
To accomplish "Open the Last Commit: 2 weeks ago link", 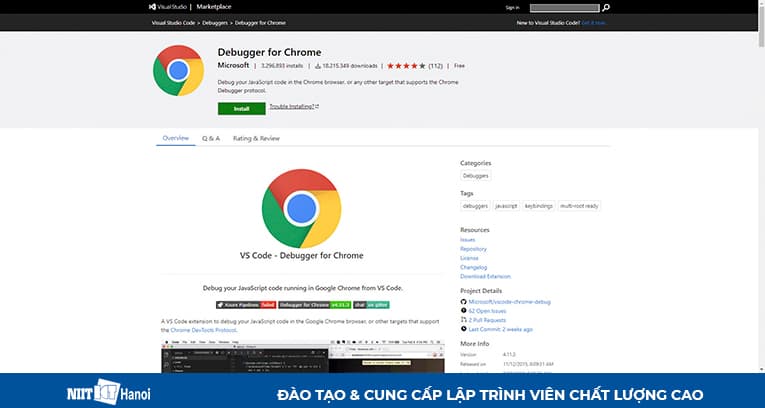I will (x=501, y=329).
